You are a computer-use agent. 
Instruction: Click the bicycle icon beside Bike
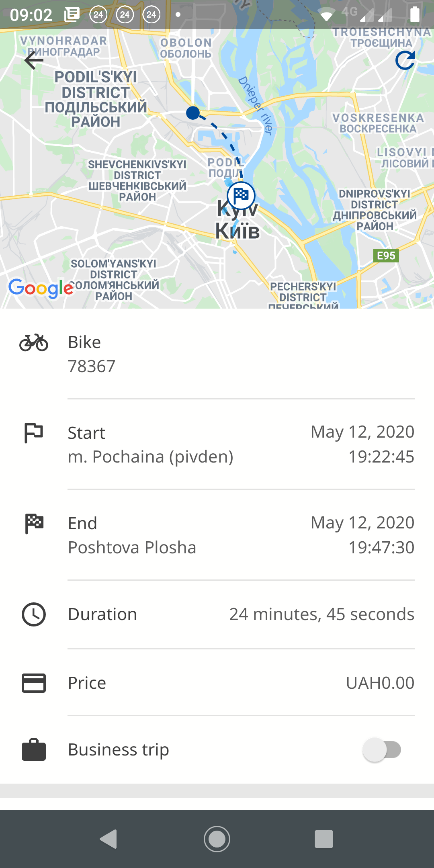click(34, 343)
